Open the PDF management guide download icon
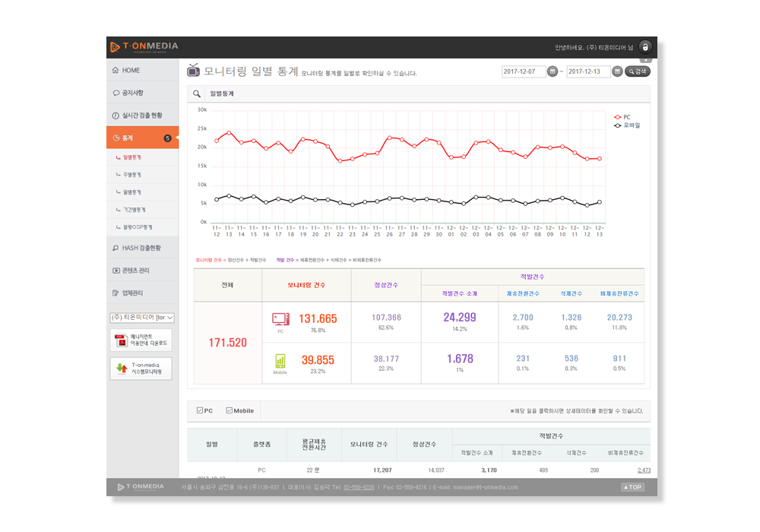Viewport: 760px width, 532px height. click(121, 340)
